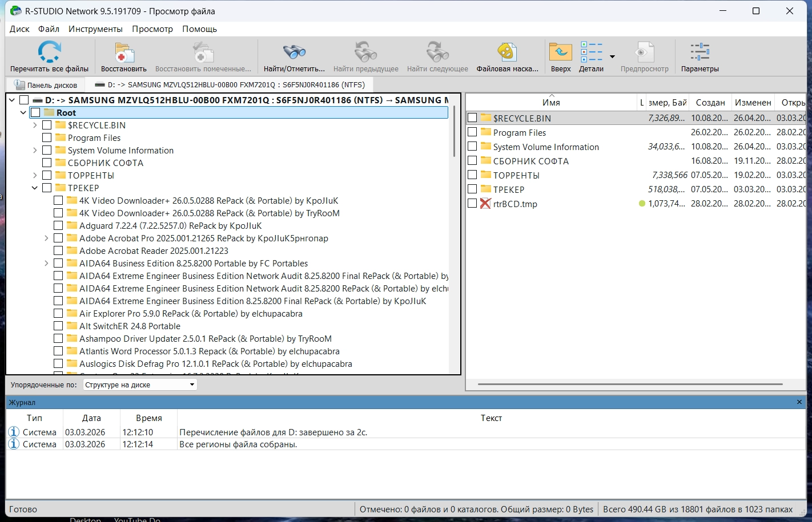Screen dimensions: 812x522
Task: Select the СБОРНИК СОФТА row in file list
Action: click(x=636, y=161)
